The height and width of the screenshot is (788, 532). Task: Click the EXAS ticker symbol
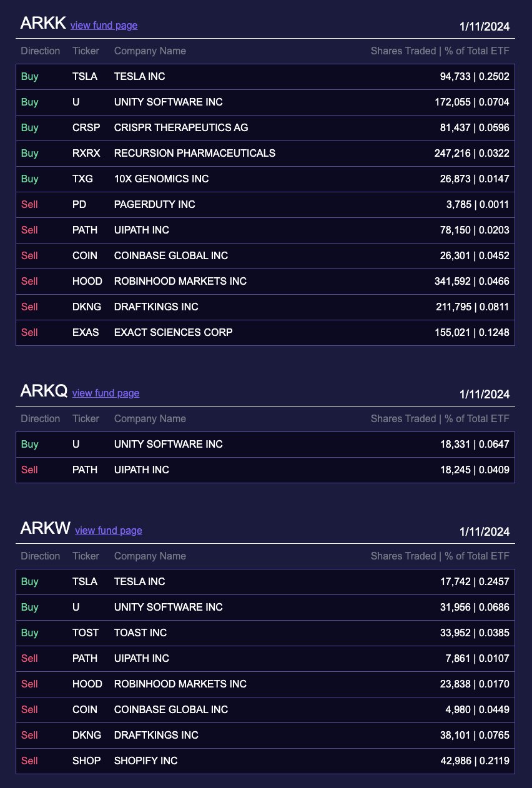coord(86,333)
